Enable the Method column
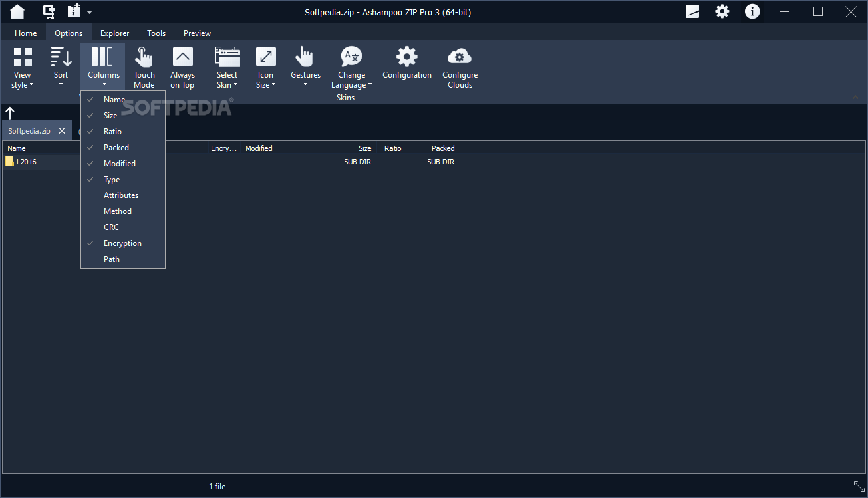The height and width of the screenshot is (498, 868). point(123,211)
